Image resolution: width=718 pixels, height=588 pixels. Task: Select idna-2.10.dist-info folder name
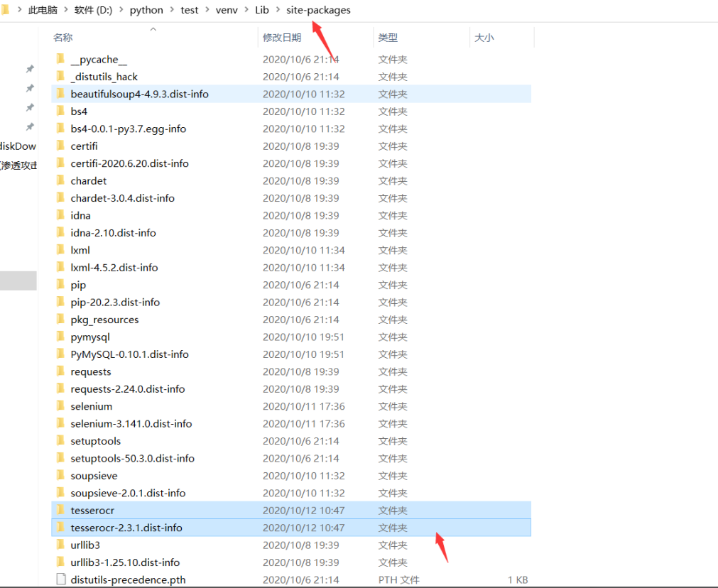pyautogui.click(x=113, y=233)
